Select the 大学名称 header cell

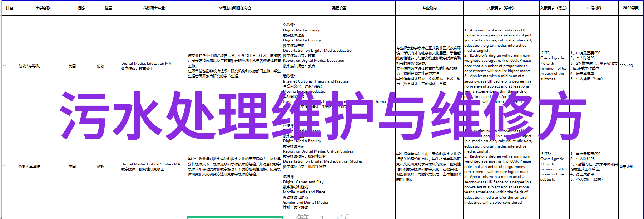click(x=43, y=8)
